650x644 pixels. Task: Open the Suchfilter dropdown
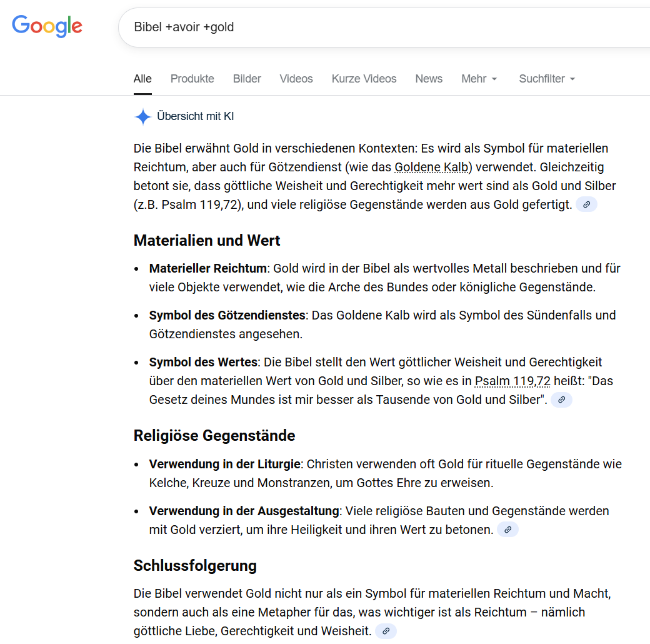tap(547, 79)
